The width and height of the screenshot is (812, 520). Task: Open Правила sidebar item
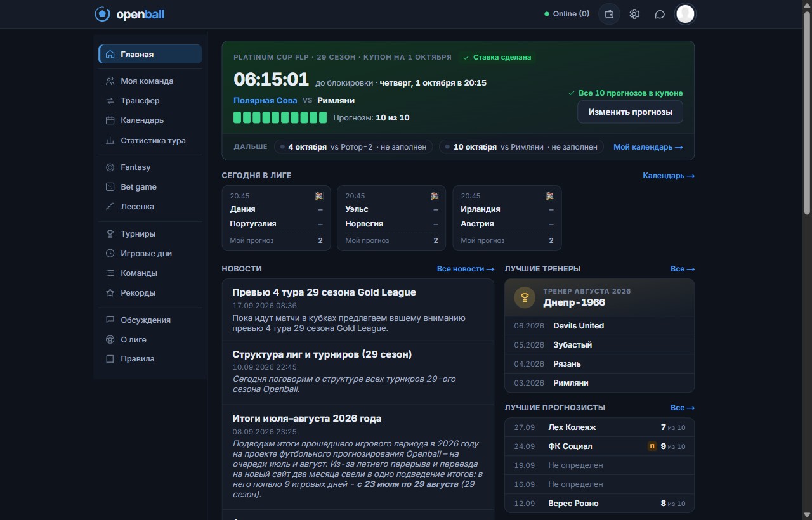point(150,359)
